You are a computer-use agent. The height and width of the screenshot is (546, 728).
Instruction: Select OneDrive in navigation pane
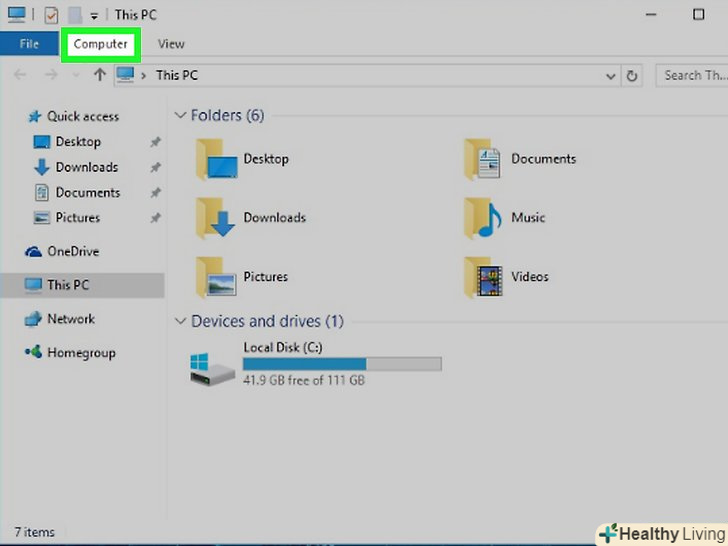point(73,251)
